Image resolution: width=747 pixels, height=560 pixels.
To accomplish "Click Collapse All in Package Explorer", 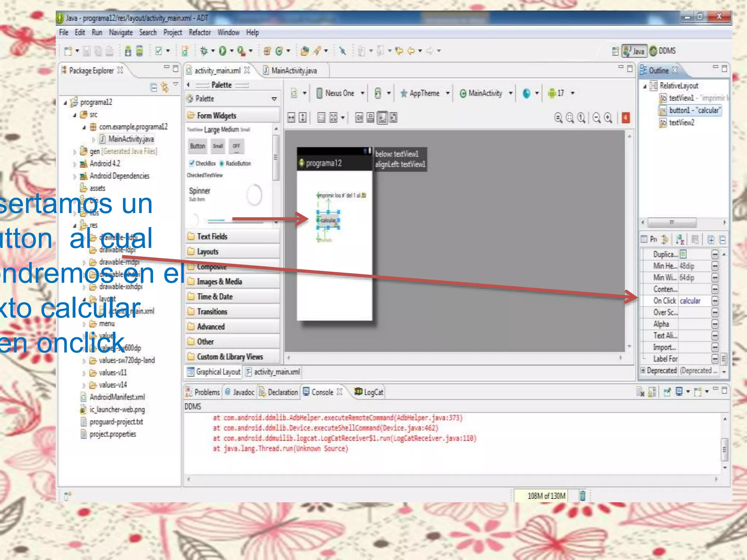I will pos(154,87).
